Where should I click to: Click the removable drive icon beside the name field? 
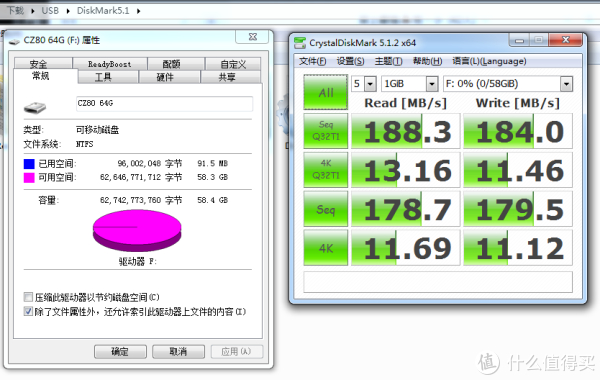[x=35, y=108]
